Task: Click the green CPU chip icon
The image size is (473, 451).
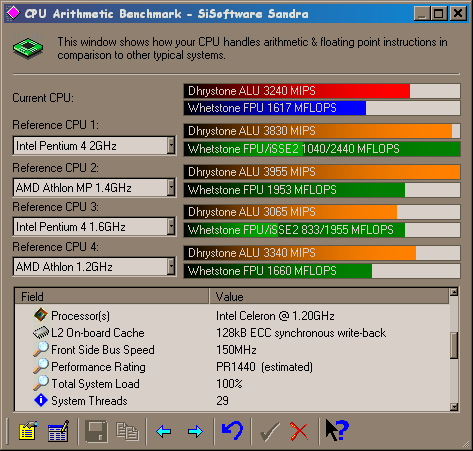Action: click(28, 47)
